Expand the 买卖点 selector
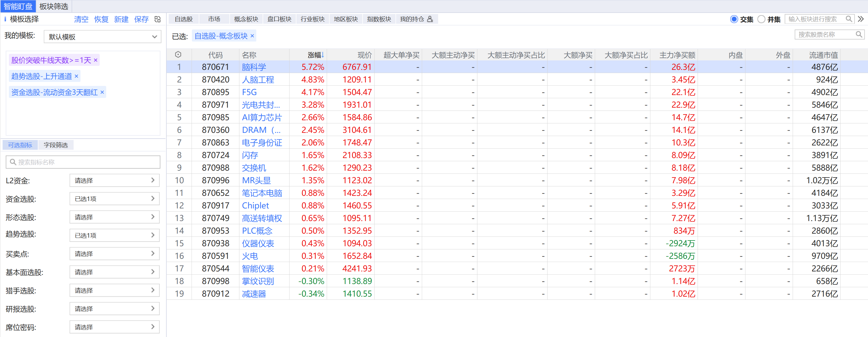The image size is (868, 337). click(115, 254)
